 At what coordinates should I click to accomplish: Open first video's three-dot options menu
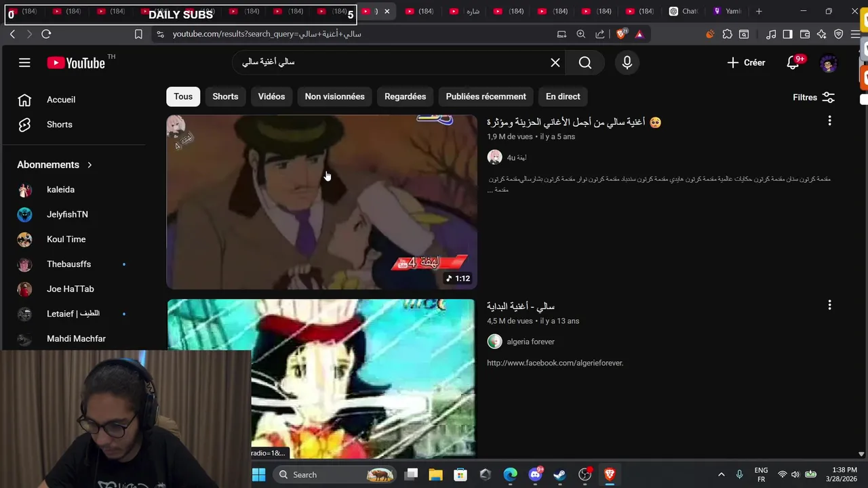point(829,121)
